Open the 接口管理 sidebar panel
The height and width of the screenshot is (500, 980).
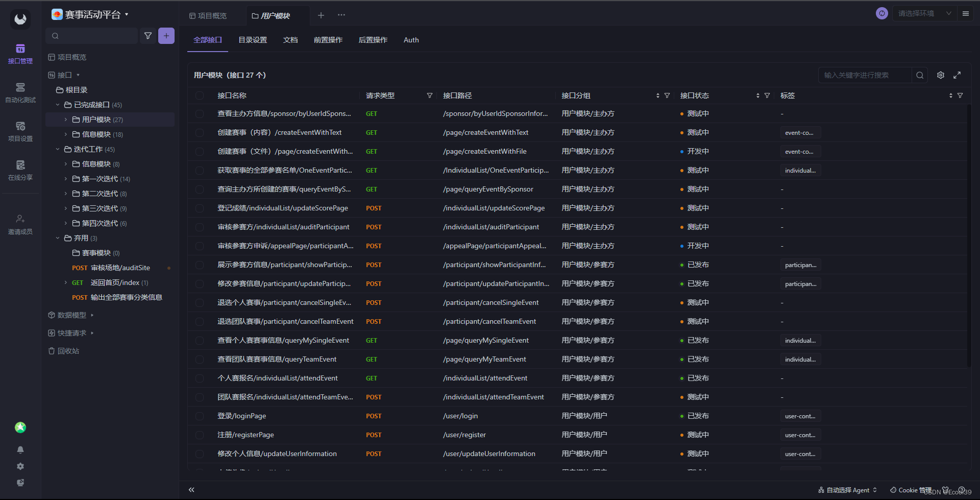point(20,54)
